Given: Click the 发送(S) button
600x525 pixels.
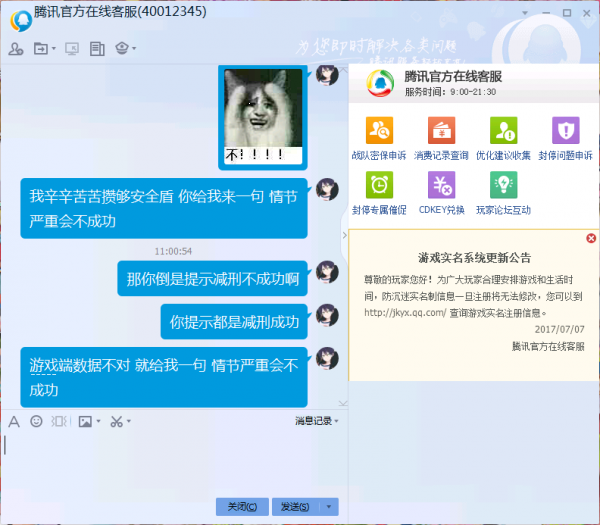Looking at the screenshot, I should 295,507.
